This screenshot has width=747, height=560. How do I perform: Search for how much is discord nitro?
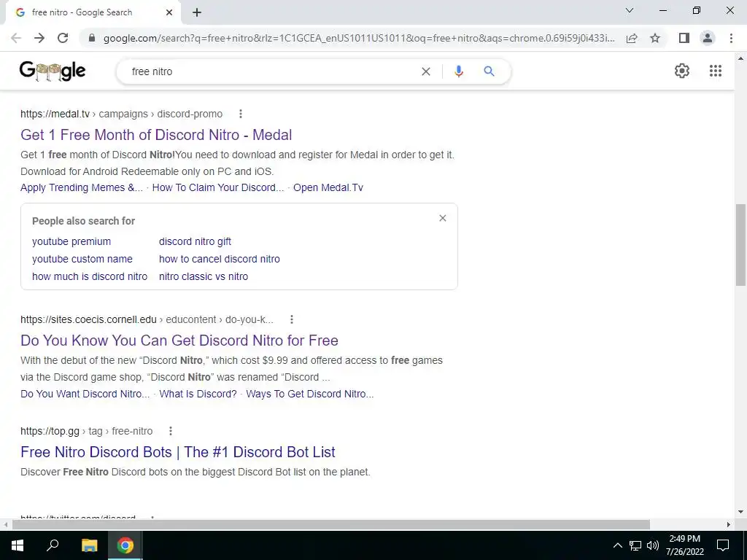90,276
